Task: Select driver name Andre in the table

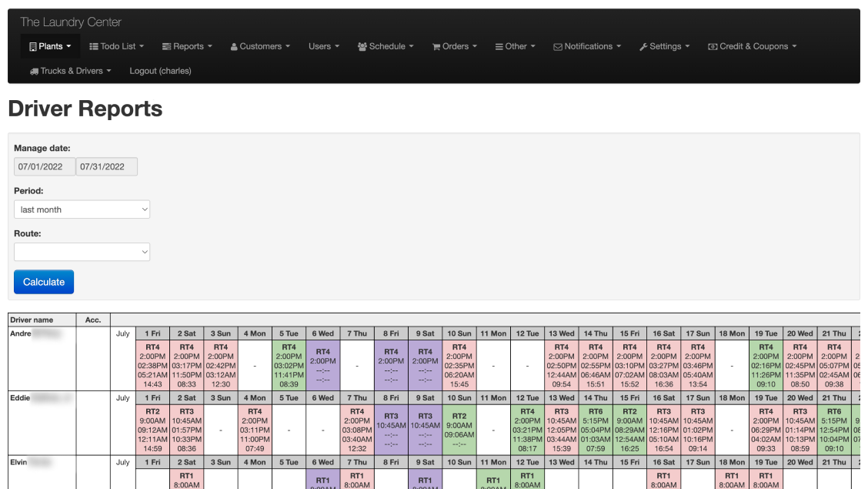Action: [x=21, y=333]
